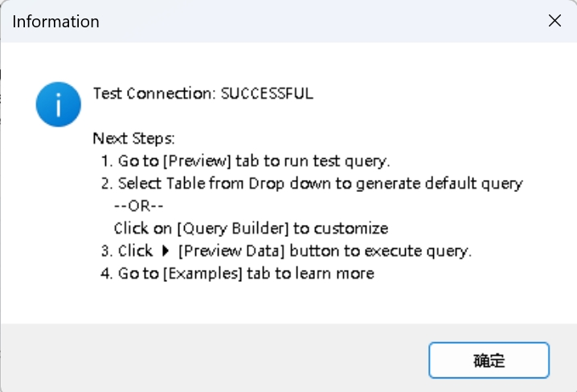The image size is (577, 392).
Task: Click the Information title text
Action: (x=55, y=22)
